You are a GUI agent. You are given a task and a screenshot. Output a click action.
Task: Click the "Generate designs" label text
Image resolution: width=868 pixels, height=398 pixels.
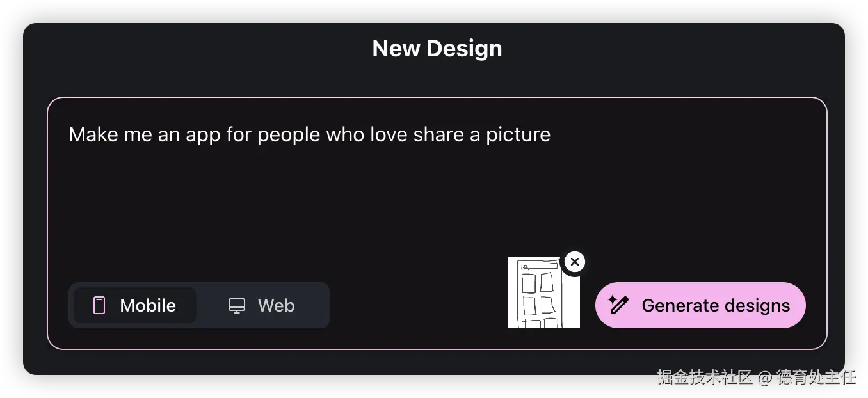tap(716, 305)
